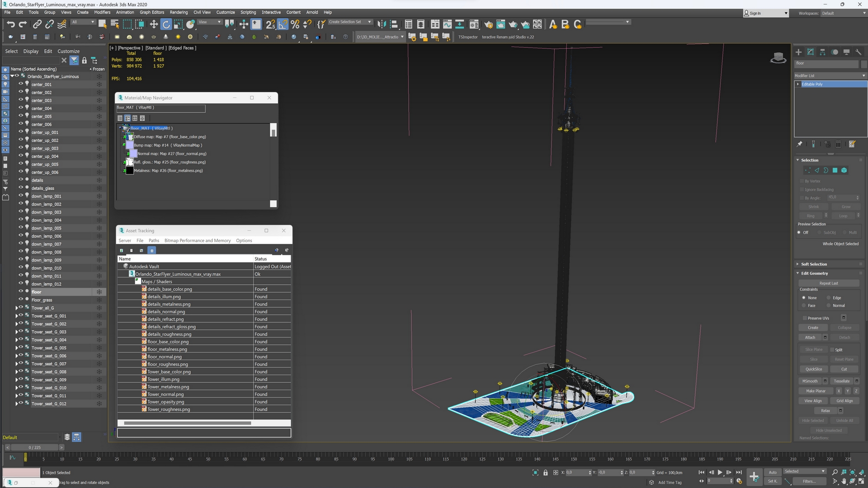Open the Create tab in command panel

coord(798,52)
